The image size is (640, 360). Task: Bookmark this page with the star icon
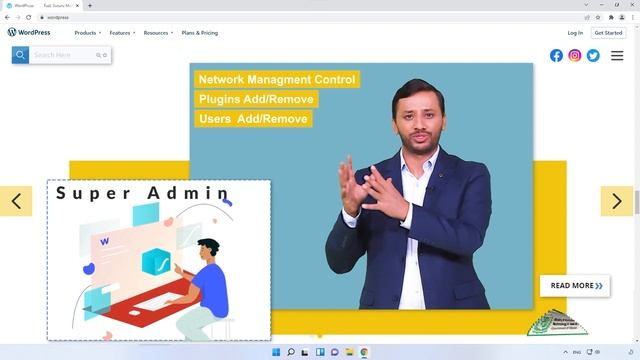pos(598,18)
